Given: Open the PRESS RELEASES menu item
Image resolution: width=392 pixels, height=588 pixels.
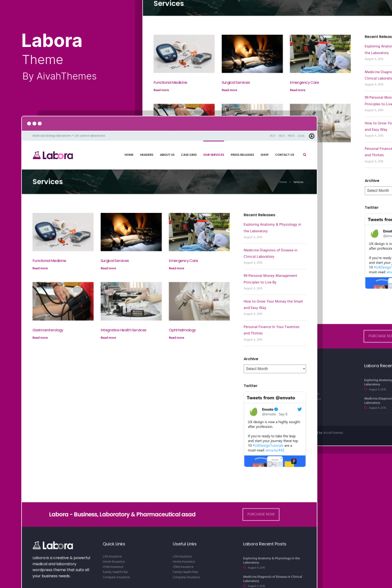Looking at the screenshot, I should point(243,155).
